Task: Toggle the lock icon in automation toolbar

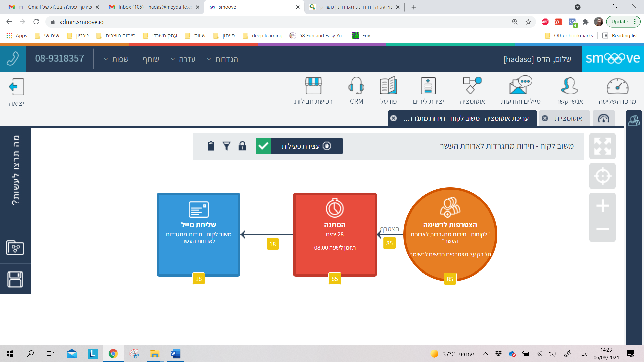Action: 242,146
